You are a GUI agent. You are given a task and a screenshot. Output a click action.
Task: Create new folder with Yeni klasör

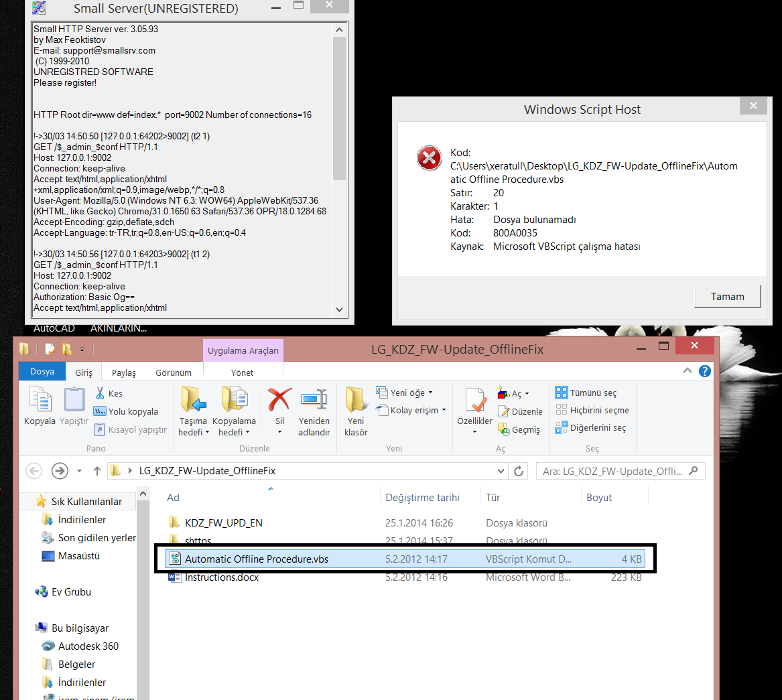(356, 412)
